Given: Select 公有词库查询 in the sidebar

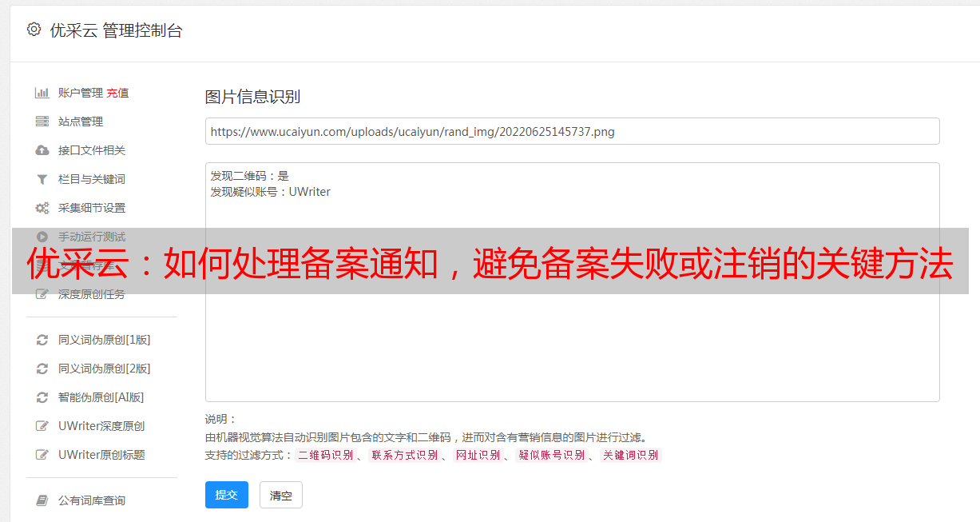Looking at the screenshot, I should pyautogui.click(x=92, y=500).
